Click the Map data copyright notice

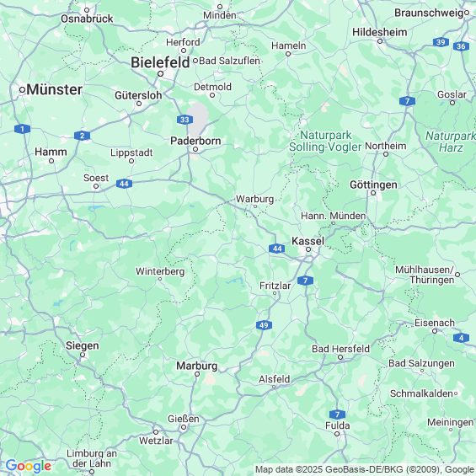[x=365, y=469]
